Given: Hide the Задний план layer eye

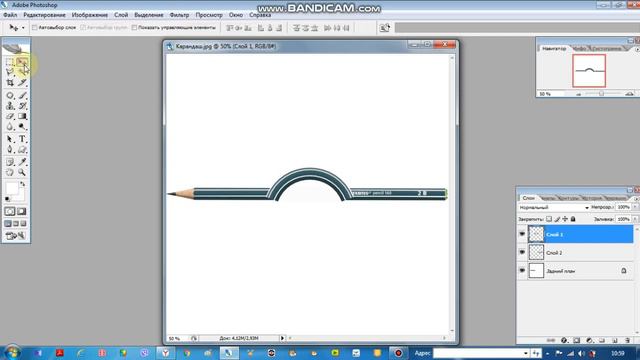Looking at the screenshot, I should (522, 270).
